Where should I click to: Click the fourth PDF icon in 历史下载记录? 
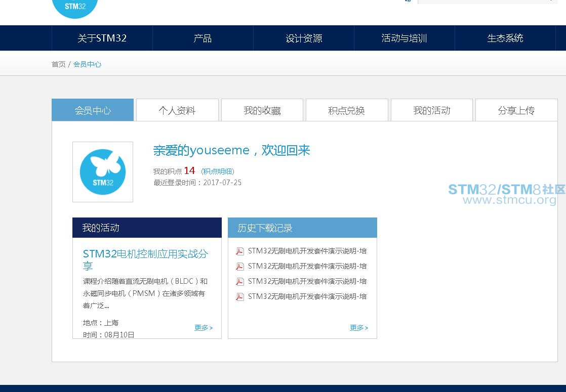(240, 297)
